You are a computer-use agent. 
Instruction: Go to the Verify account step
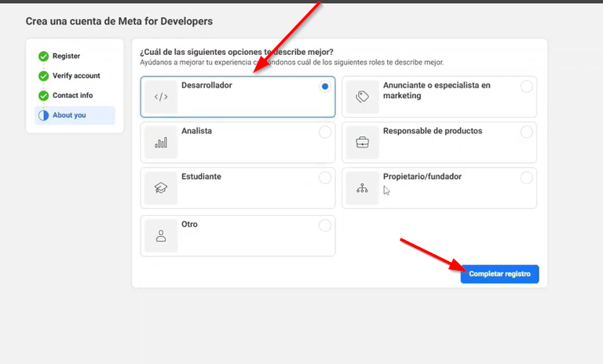tap(76, 76)
